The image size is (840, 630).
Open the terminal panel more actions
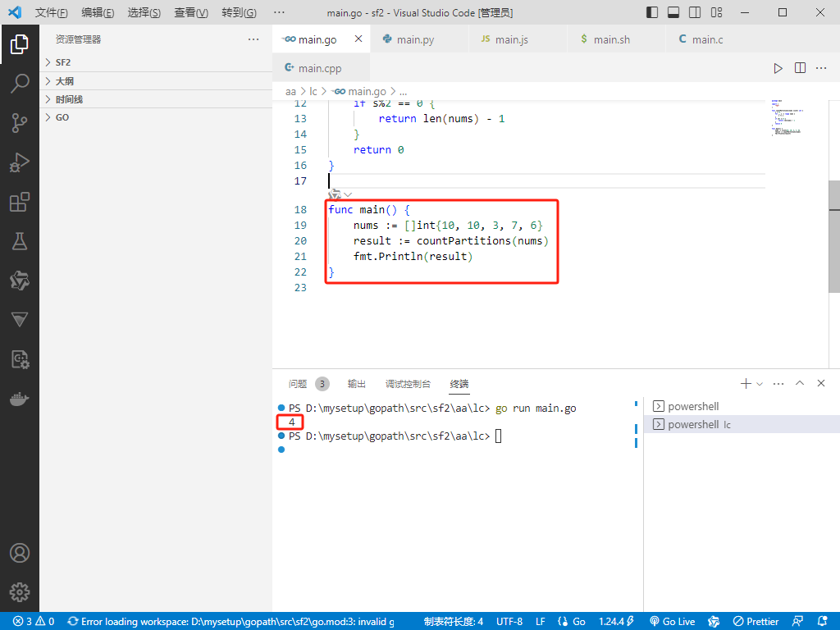pos(778,384)
